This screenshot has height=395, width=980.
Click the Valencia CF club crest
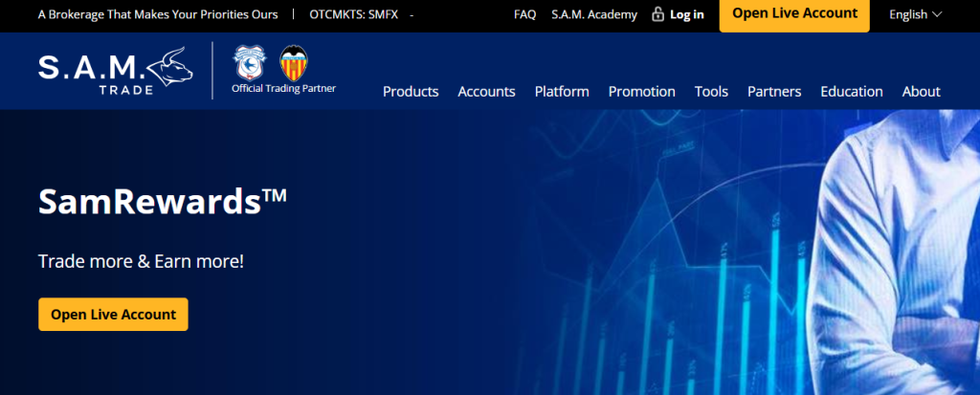coord(294,63)
